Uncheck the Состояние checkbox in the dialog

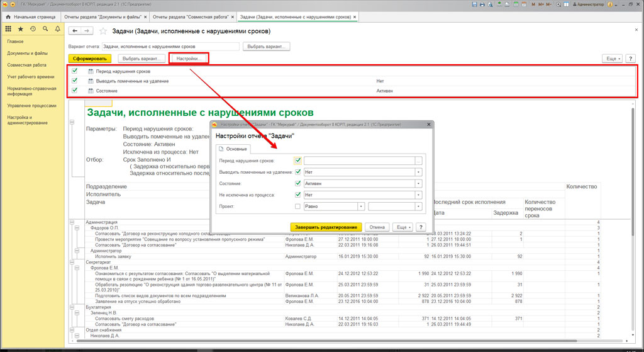coord(298,183)
